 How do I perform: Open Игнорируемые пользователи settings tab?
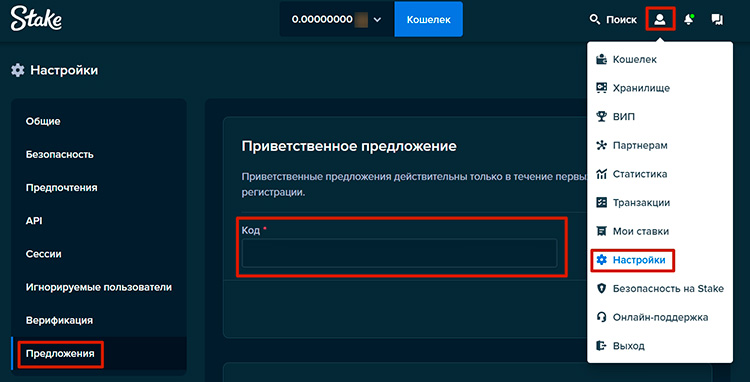coord(99,287)
